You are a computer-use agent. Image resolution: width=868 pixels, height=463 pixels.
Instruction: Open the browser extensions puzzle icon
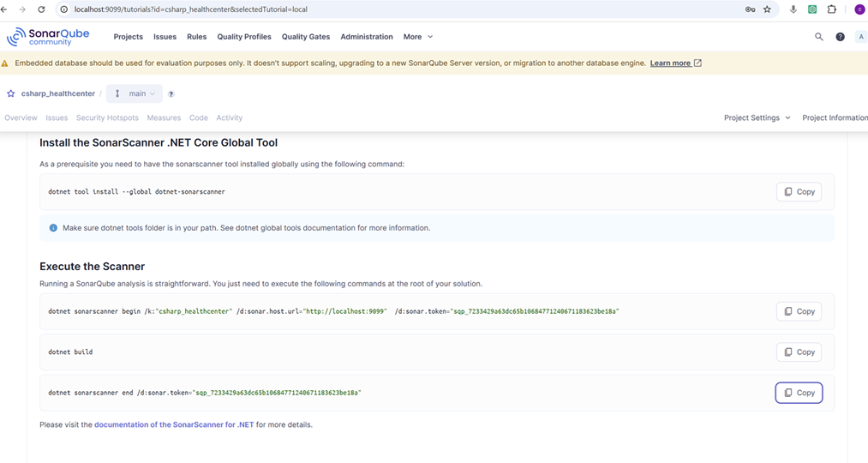831,9
